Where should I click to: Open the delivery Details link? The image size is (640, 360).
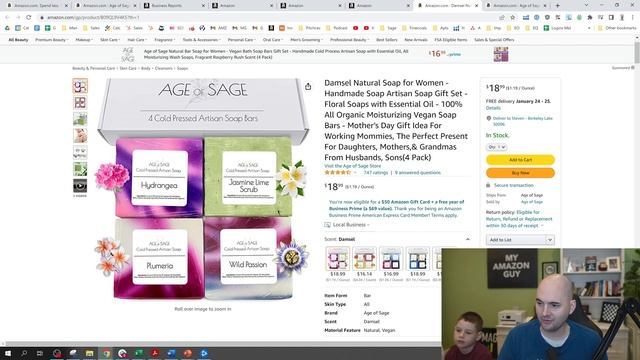(493, 108)
